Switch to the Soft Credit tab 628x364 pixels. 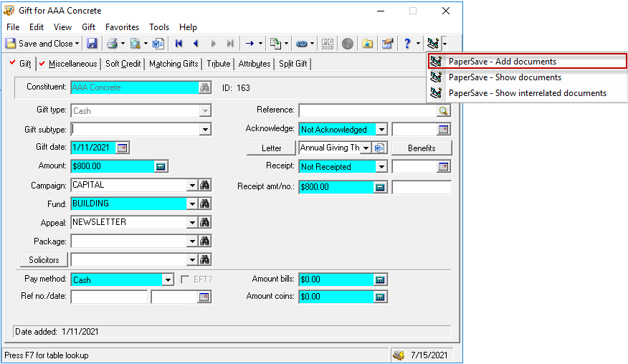(x=123, y=64)
